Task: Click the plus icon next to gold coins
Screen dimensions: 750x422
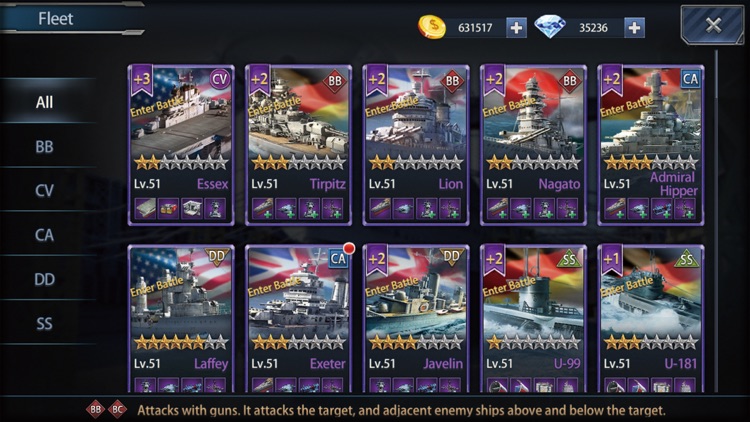Action: click(516, 28)
